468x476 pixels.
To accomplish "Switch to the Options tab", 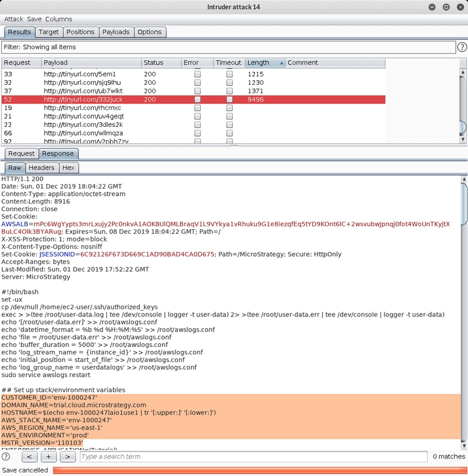I will 150,32.
